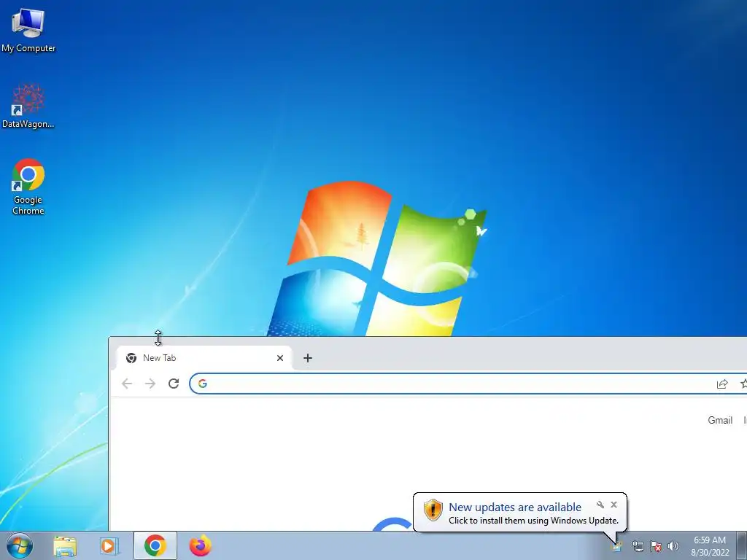Open a new tab with plus button
This screenshot has height=560, width=747.
pyautogui.click(x=308, y=357)
